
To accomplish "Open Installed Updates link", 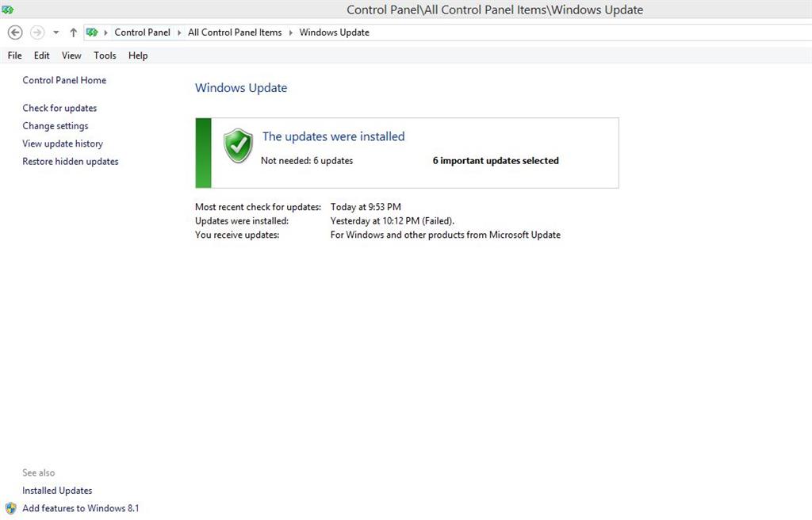I will tap(57, 491).
